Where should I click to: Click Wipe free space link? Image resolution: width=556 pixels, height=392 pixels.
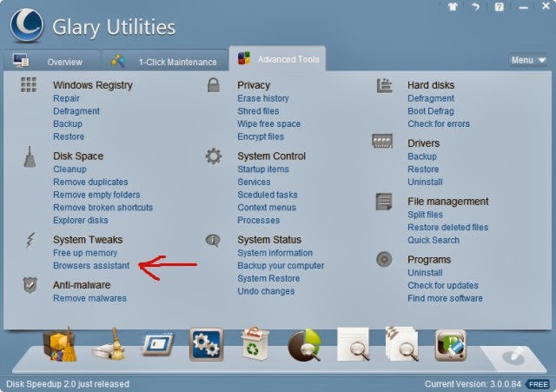268,123
